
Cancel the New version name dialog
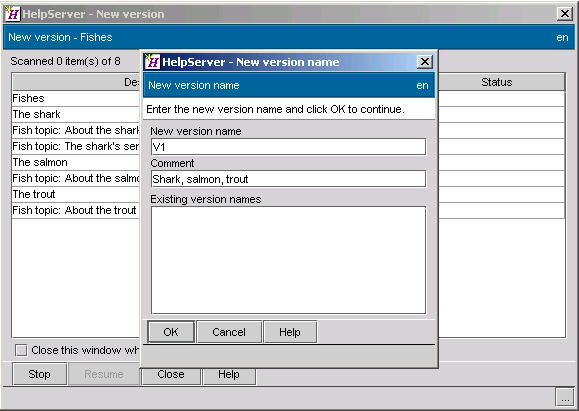coord(229,332)
